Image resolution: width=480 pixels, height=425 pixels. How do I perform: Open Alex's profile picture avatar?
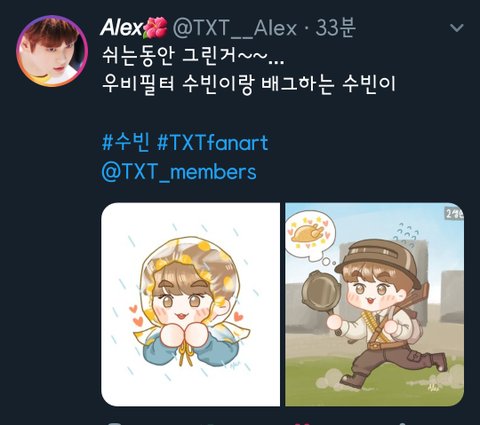[52, 51]
